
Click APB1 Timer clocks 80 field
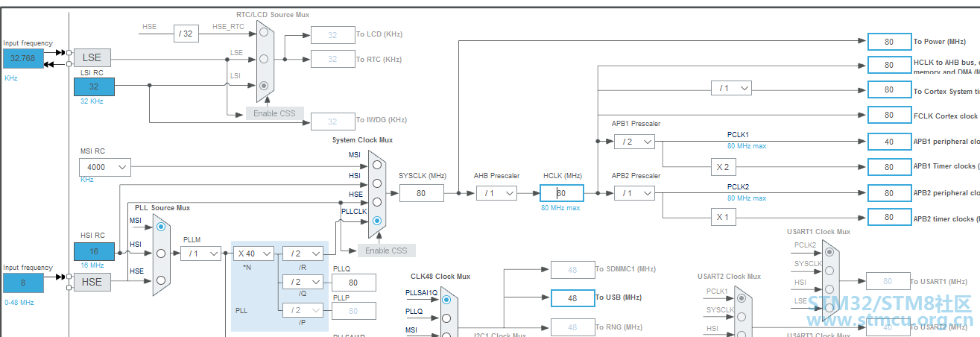[x=889, y=167]
